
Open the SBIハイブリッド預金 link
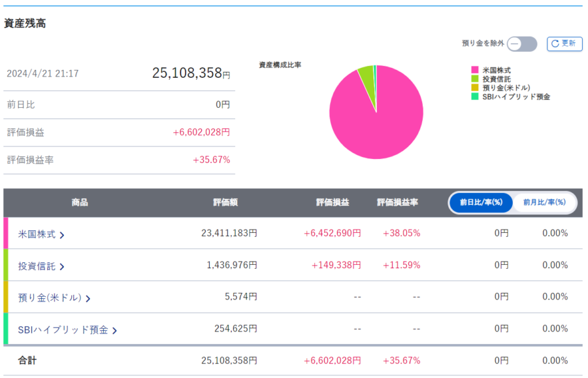[63, 330]
